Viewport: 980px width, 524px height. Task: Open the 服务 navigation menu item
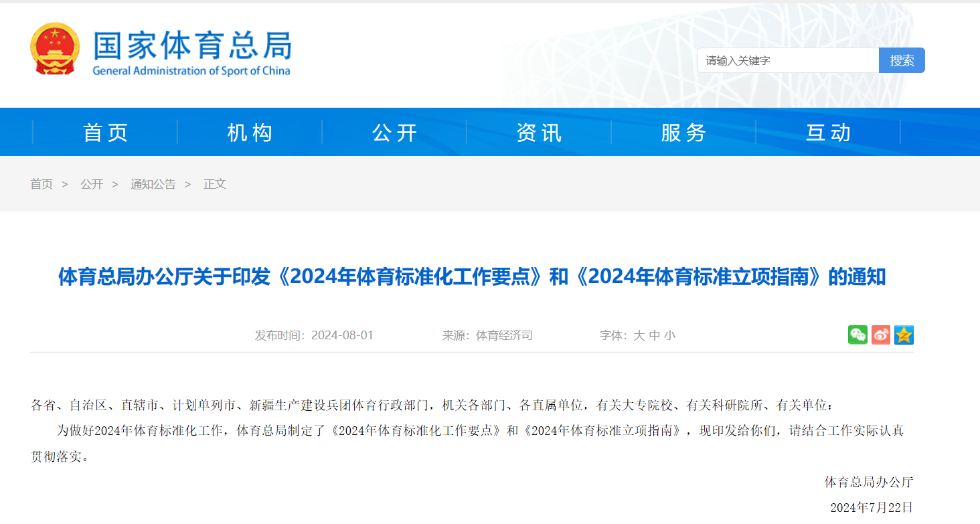pos(683,133)
